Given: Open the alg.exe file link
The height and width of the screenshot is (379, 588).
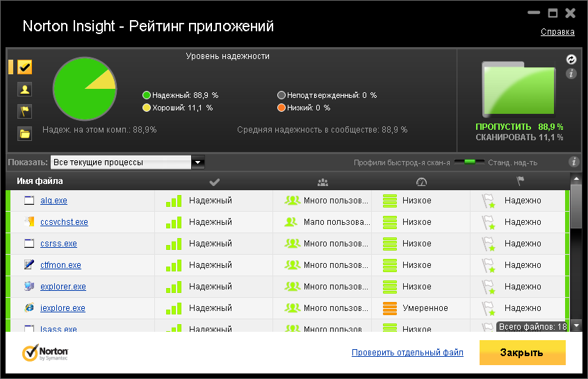Looking at the screenshot, I should 54,201.
